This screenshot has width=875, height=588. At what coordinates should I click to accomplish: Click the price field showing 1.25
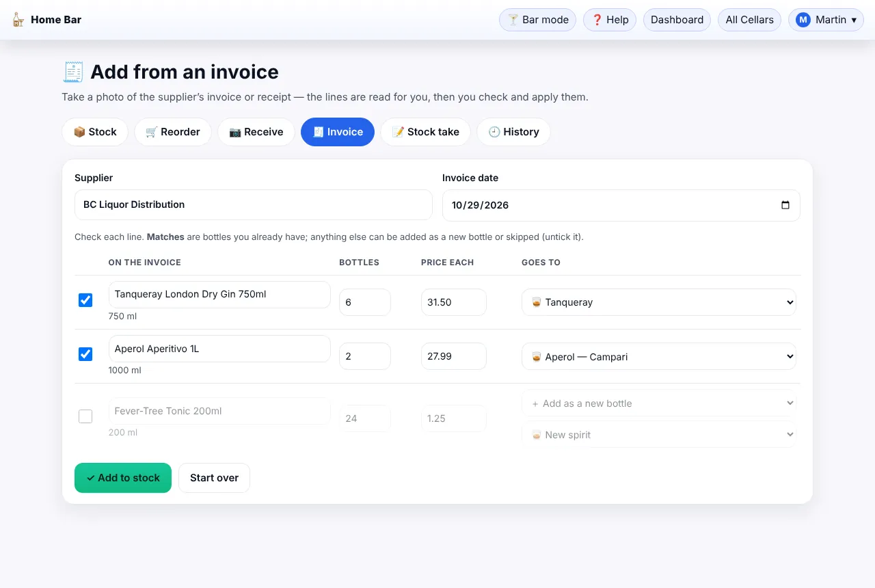[454, 418]
